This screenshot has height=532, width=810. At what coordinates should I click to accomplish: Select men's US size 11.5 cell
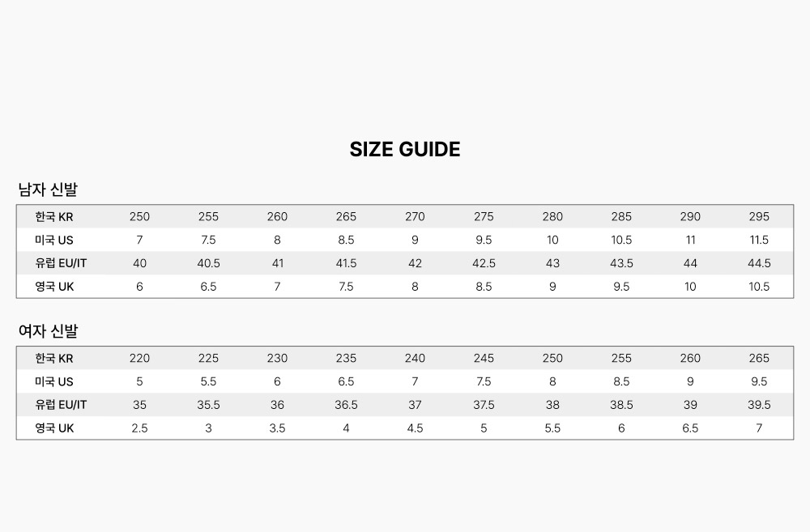759,240
